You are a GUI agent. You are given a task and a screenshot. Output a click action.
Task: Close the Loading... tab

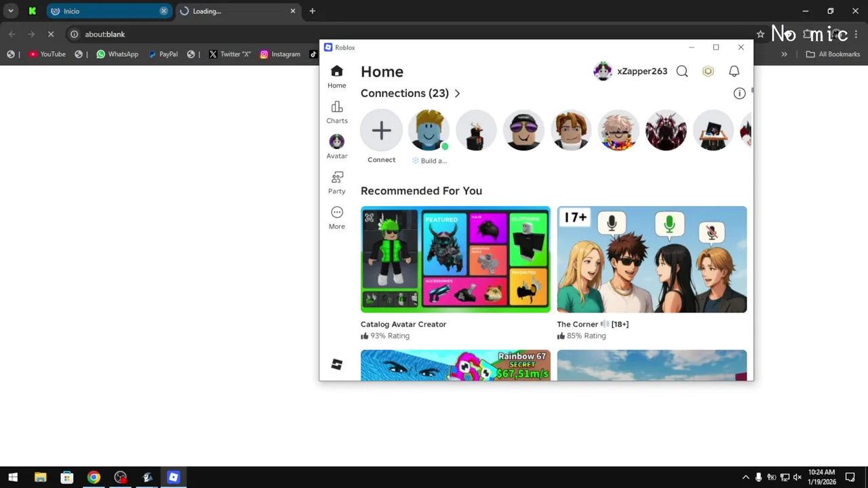[293, 11]
